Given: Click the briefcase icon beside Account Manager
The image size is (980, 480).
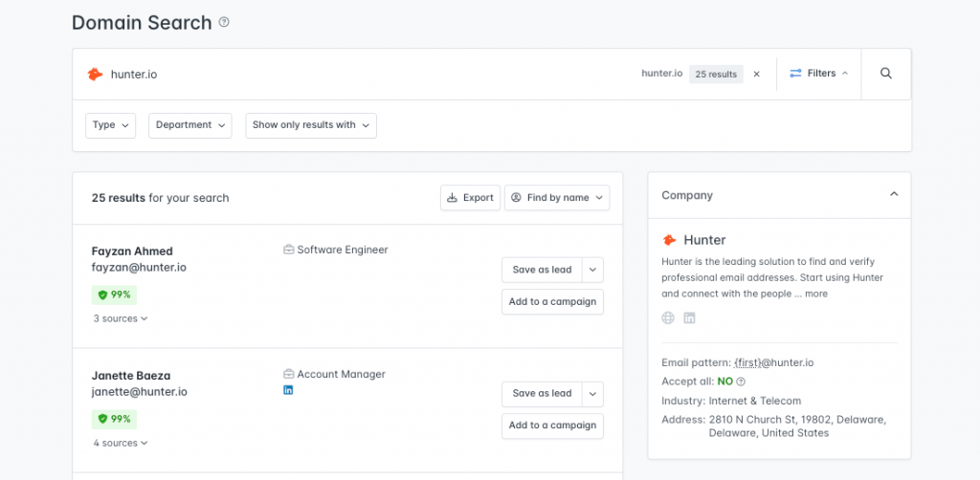Looking at the screenshot, I should click(289, 375).
